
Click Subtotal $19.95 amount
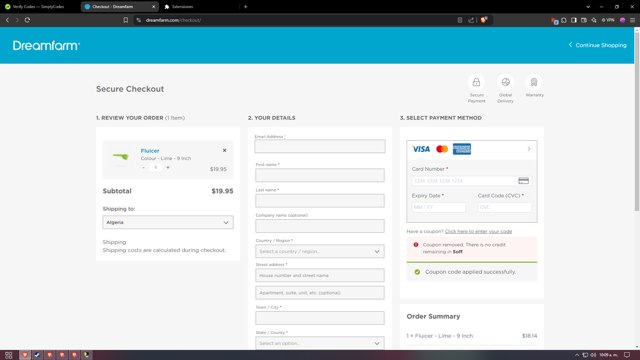tap(222, 191)
